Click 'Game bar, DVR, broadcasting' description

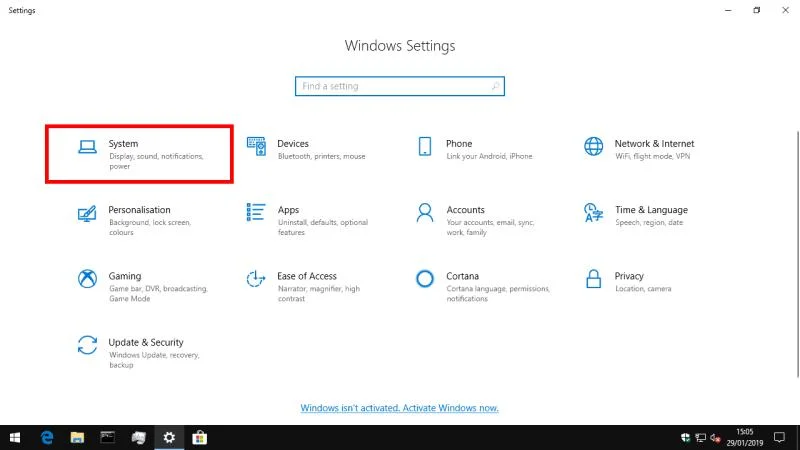coord(158,293)
